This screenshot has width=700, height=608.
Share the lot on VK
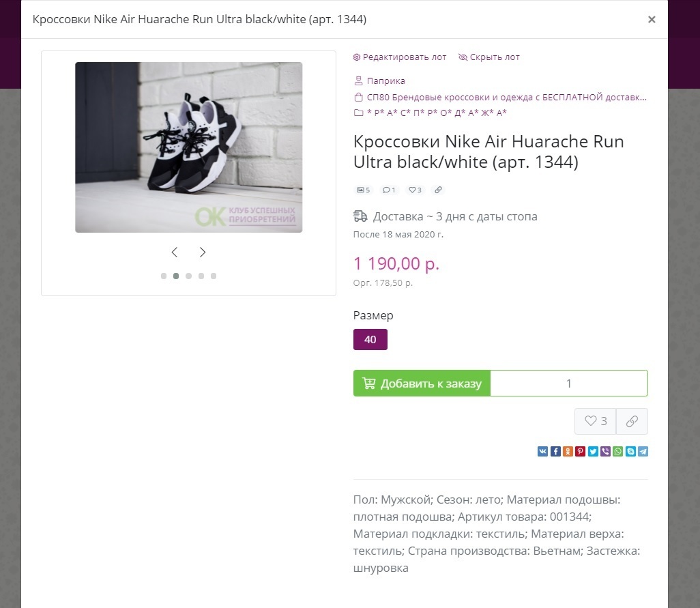[x=542, y=451]
